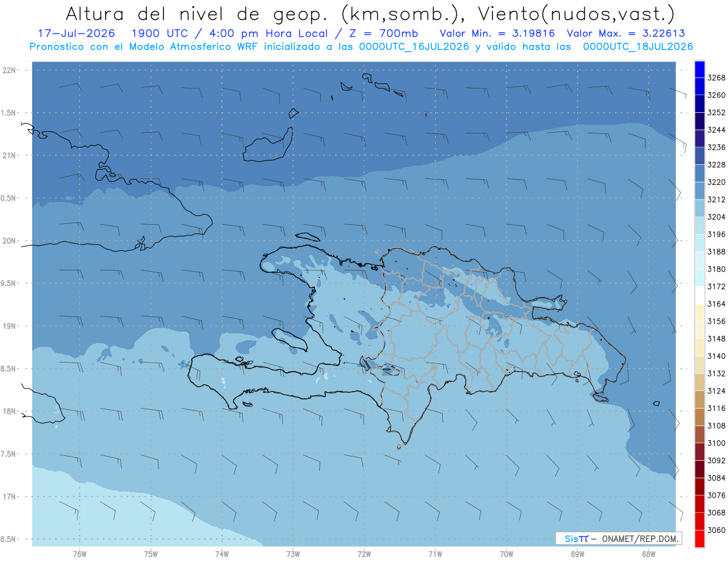Click the legend value '3188'
The width and height of the screenshot is (728, 562).
(716, 252)
